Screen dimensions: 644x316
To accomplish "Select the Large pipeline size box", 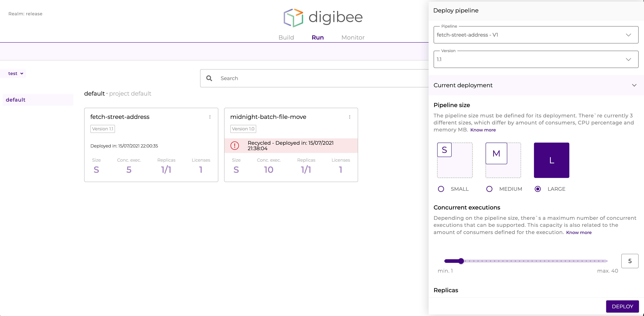I will [x=551, y=160].
